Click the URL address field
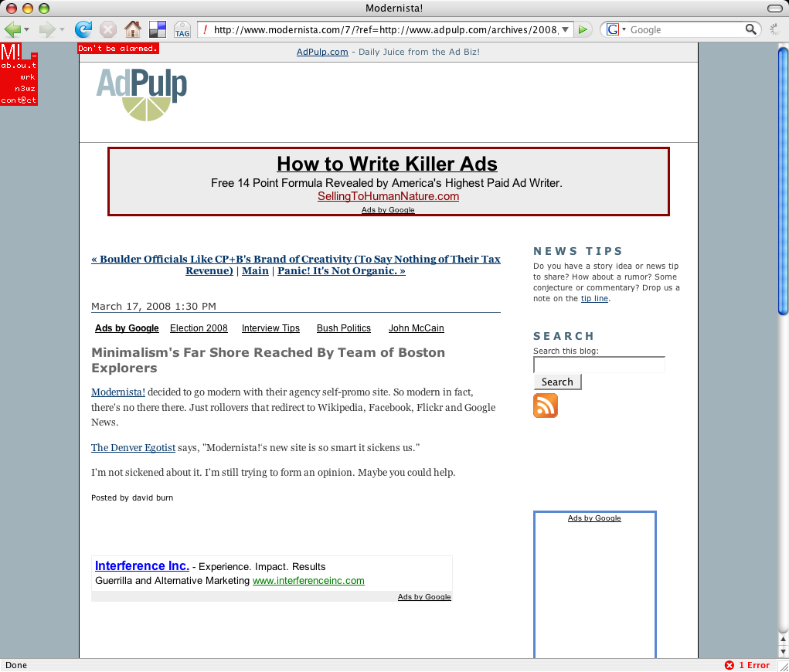Image resolution: width=789 pixels, height=672 pixels. 386,29
